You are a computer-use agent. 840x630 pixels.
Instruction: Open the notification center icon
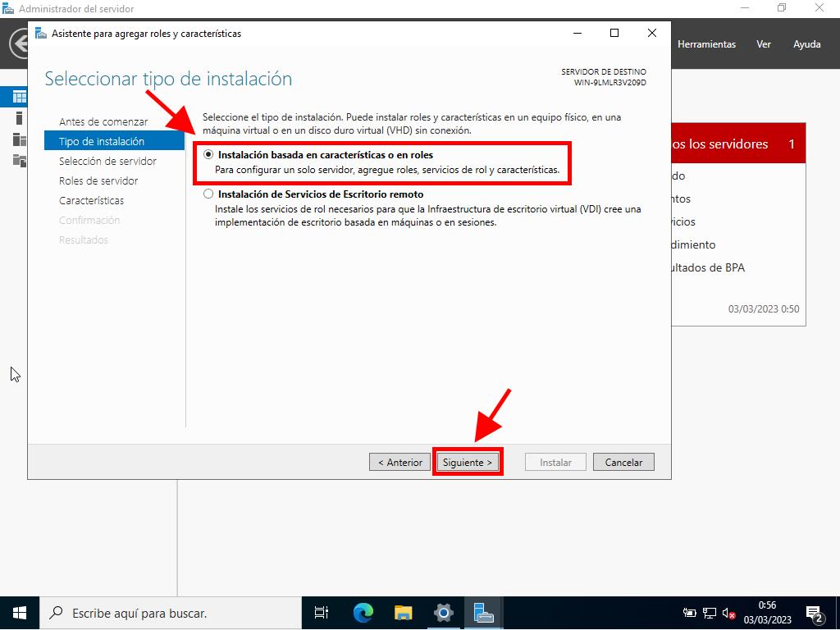click(815, 613)
